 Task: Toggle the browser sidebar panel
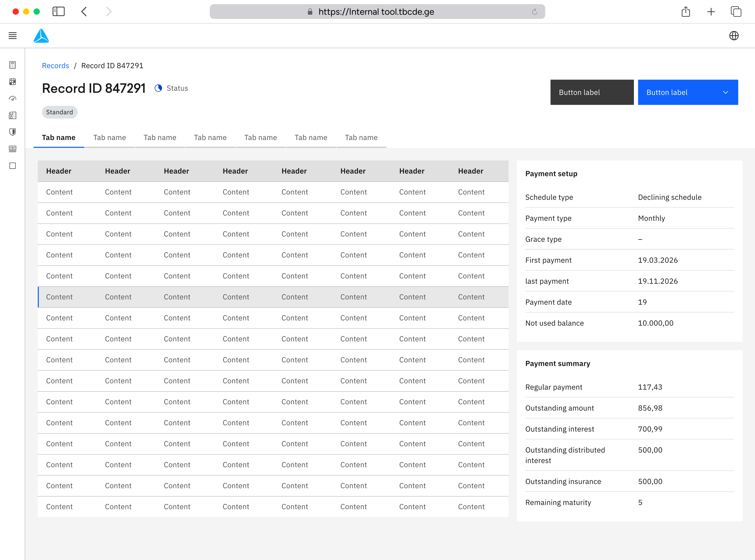point(58,12)
